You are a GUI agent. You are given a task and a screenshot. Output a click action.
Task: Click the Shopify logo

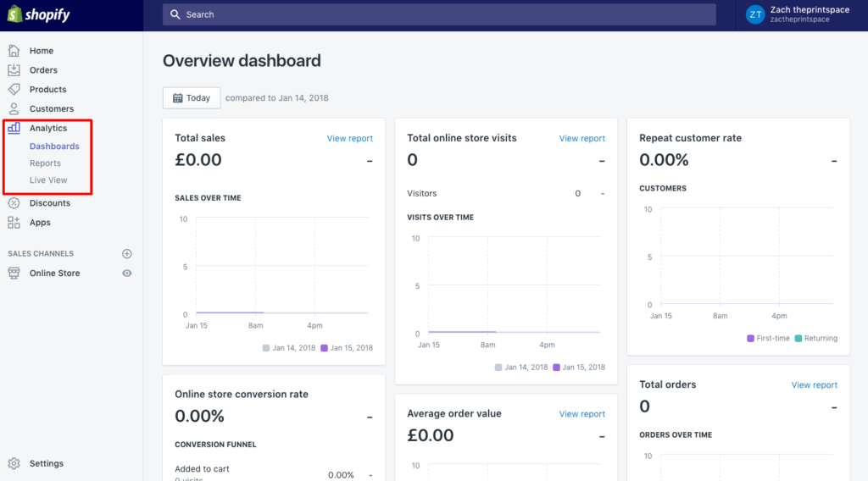39,14
